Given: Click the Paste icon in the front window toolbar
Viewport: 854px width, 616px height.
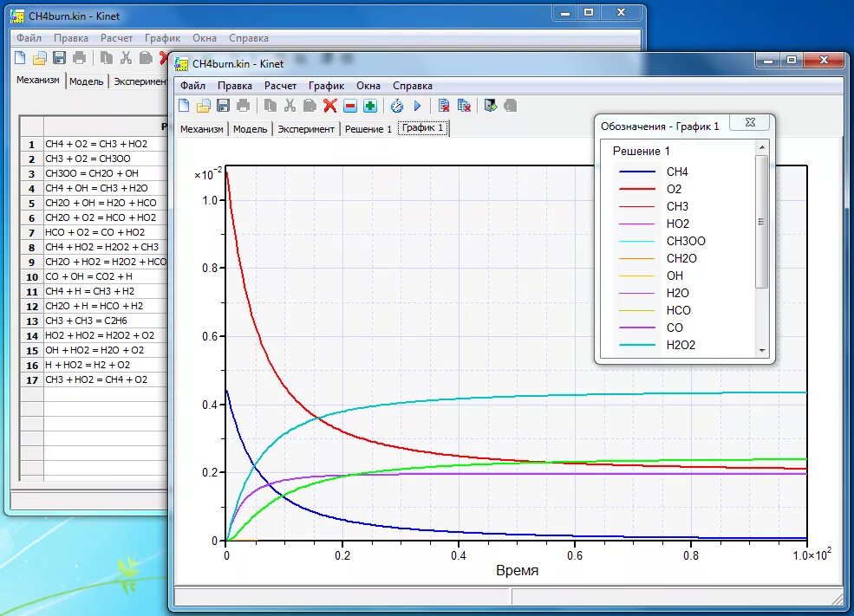Looking at the screenshot, I should click(310, 106).
